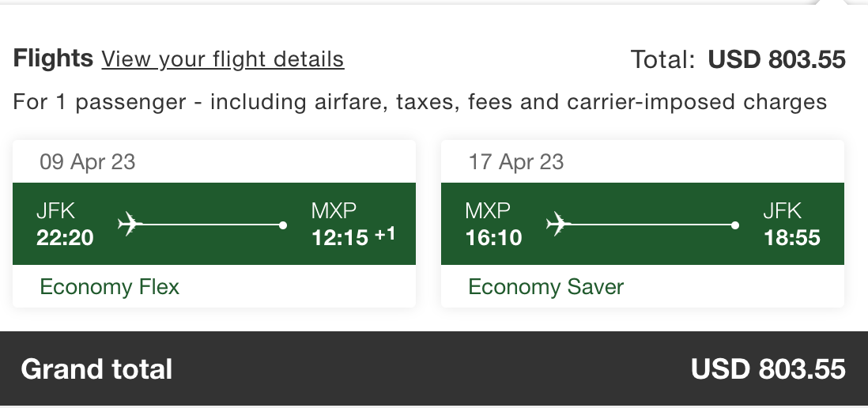
Task: Click the return flight airplane icon
Action: coord(557,225)
